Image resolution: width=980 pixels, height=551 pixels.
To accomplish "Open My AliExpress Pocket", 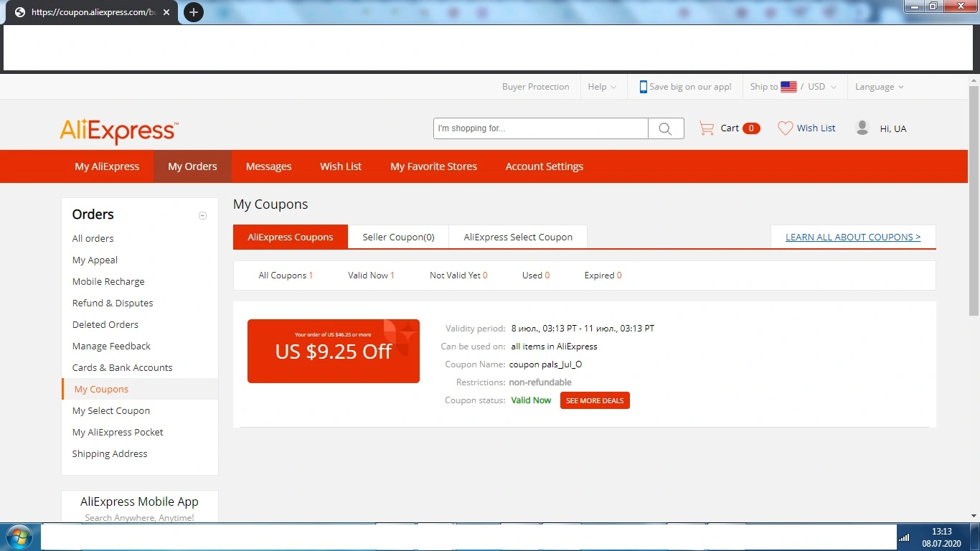I will point(118,432).
